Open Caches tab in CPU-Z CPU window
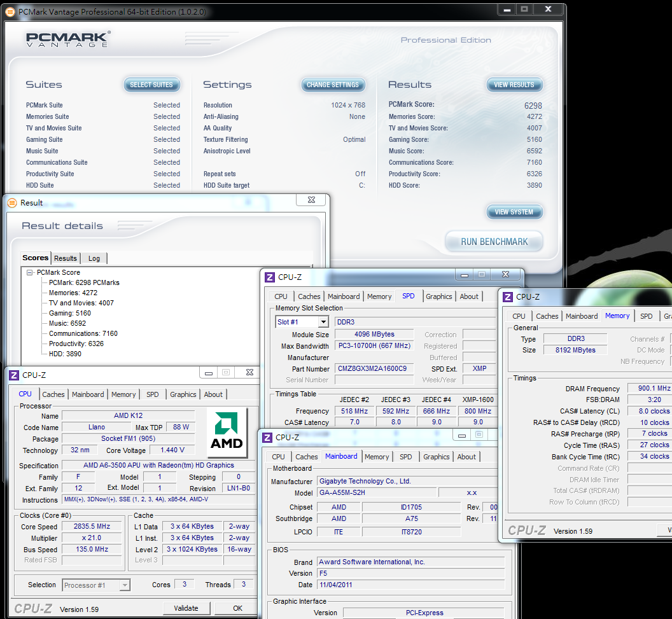 53,394
